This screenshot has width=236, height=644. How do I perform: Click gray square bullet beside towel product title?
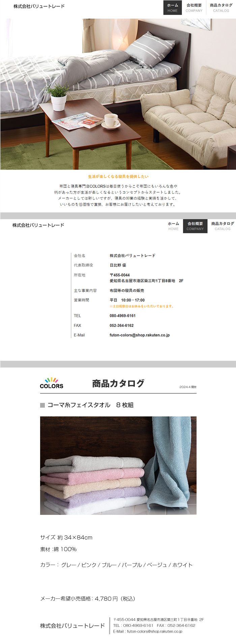click(x=42, y=405)
